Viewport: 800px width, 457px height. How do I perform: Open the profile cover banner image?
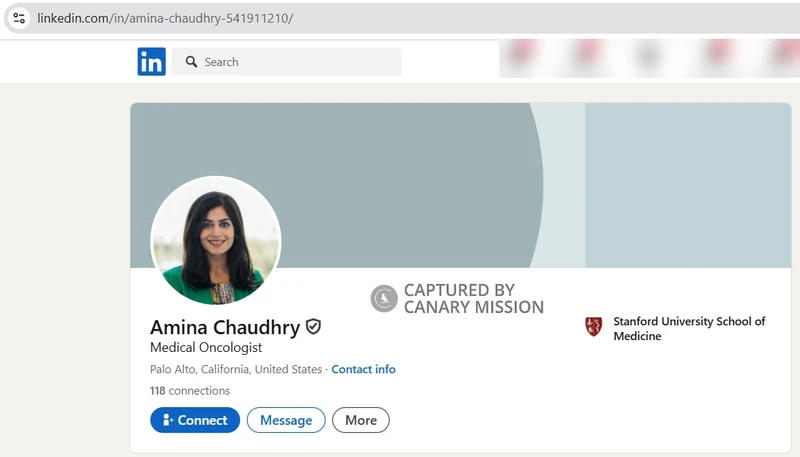tap(461, 185)
